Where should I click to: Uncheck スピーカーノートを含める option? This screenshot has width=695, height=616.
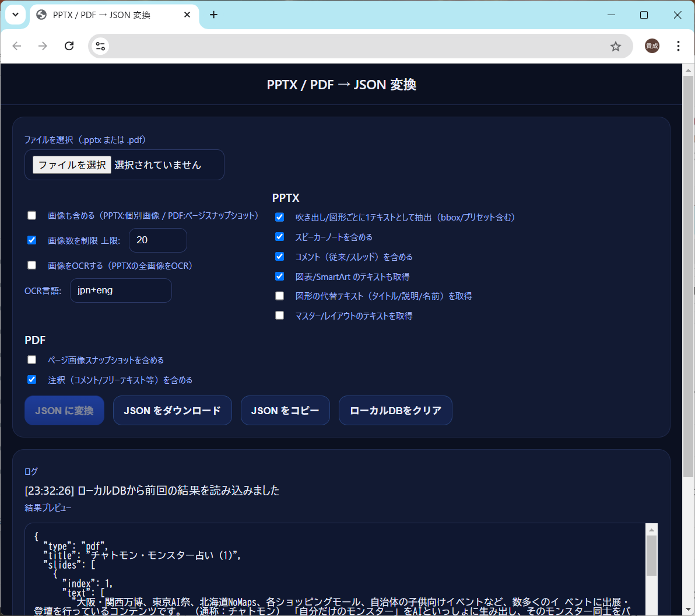(x=280, y=237)
